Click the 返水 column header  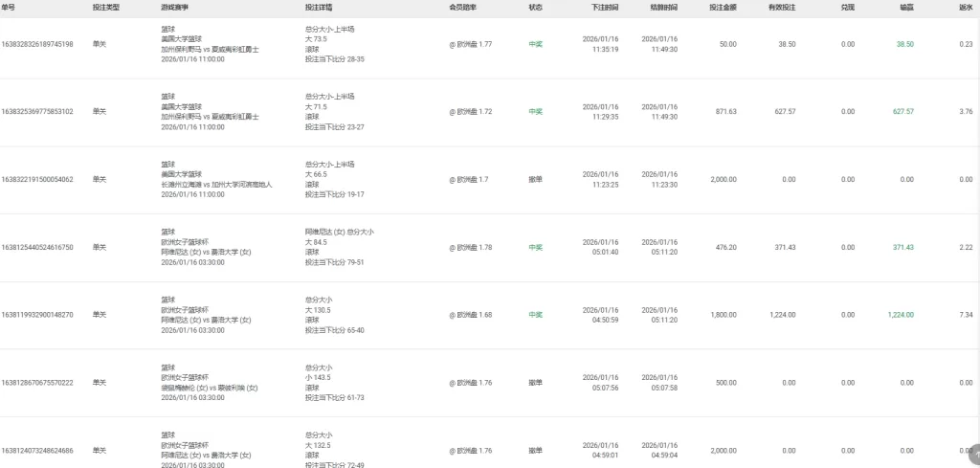tap(966, 7)
